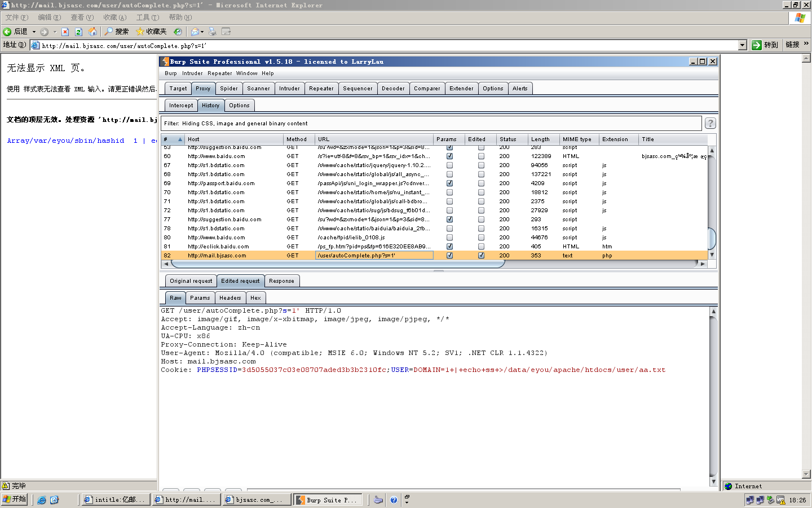This screenshot has width=812, height=508.
Task: Click the history table vertical scrollbar thumb
Action: pos(712,238)
